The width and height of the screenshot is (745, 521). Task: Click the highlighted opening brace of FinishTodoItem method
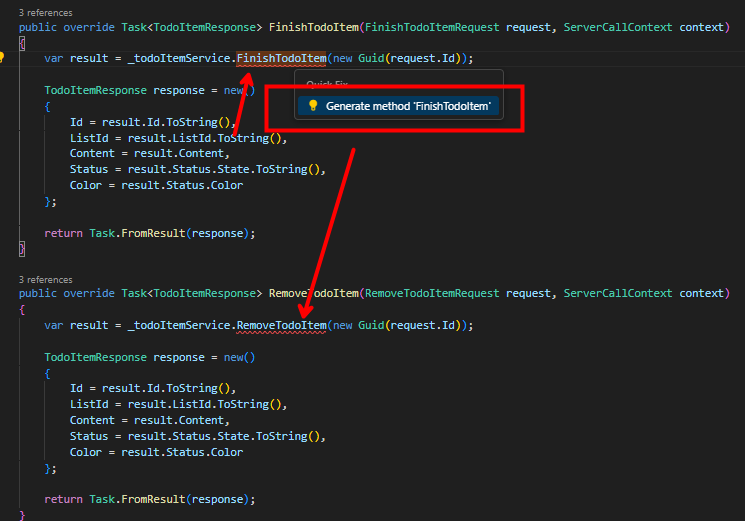(x=22, y=44)
